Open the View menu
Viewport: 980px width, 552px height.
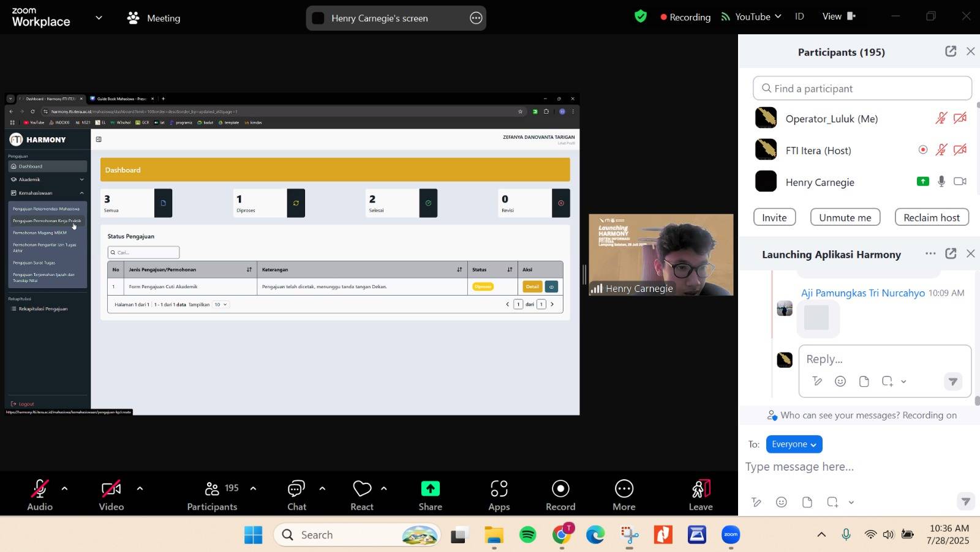pyautogui.click(x=838, y=17)
